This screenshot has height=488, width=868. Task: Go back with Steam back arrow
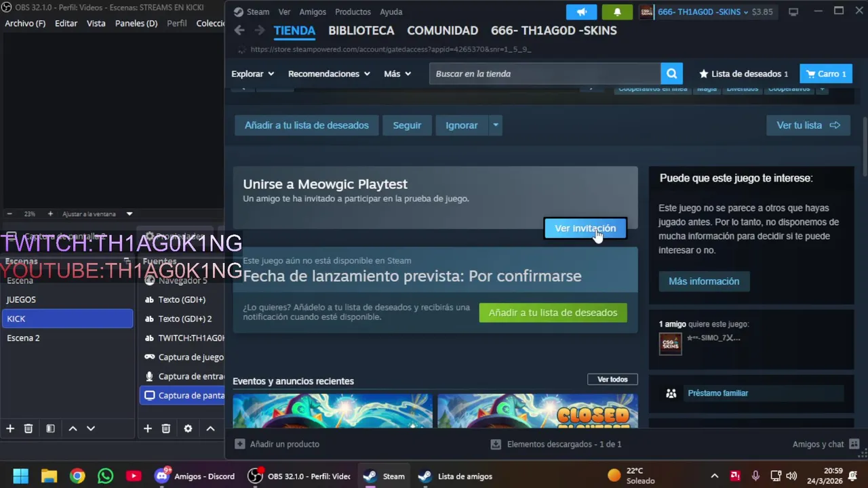(239, 30)
